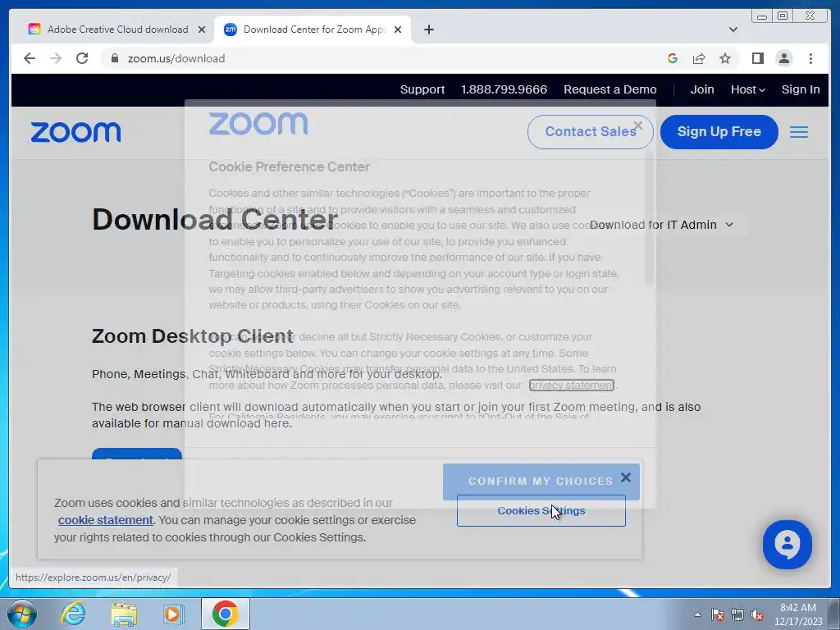Screen dimensions: 840x630
Task: Click the Sign Up Free button
Action: 719,132
